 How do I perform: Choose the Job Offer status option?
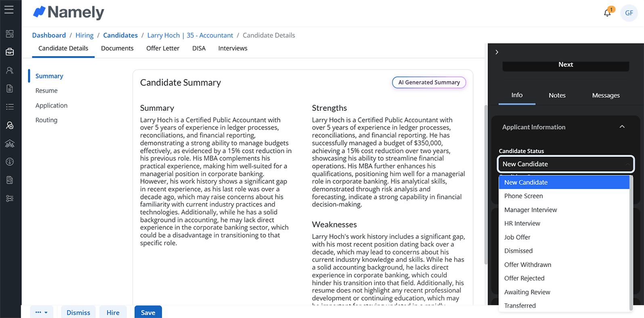click(x=517, y=237)
